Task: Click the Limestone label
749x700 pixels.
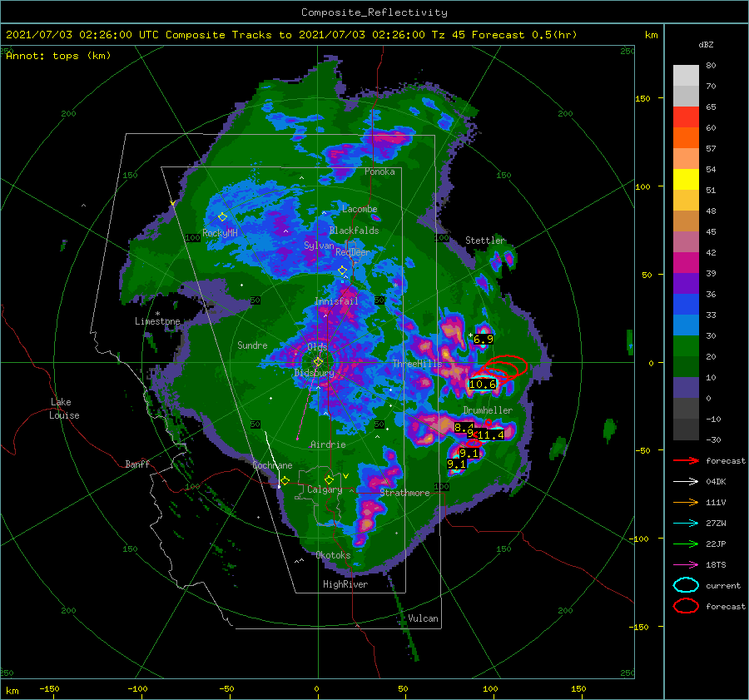Action: (x=157, y=321)
